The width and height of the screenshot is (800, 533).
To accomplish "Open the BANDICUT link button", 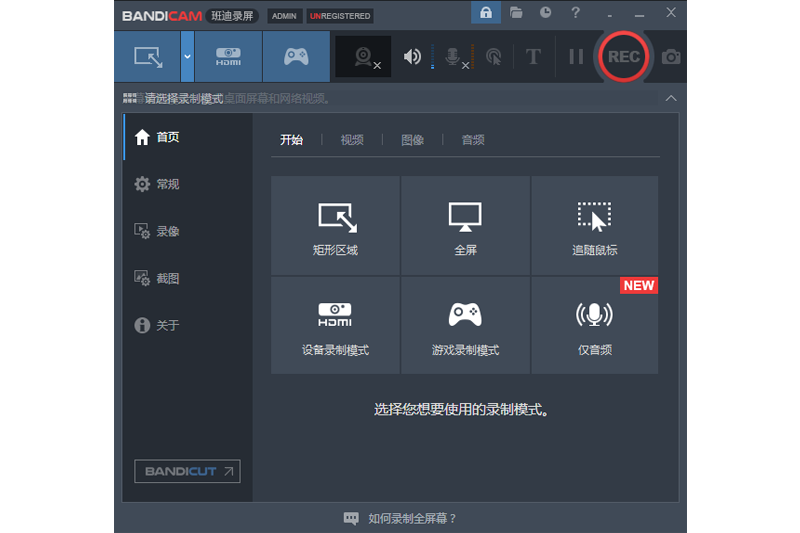I will (x=187, y=471).
